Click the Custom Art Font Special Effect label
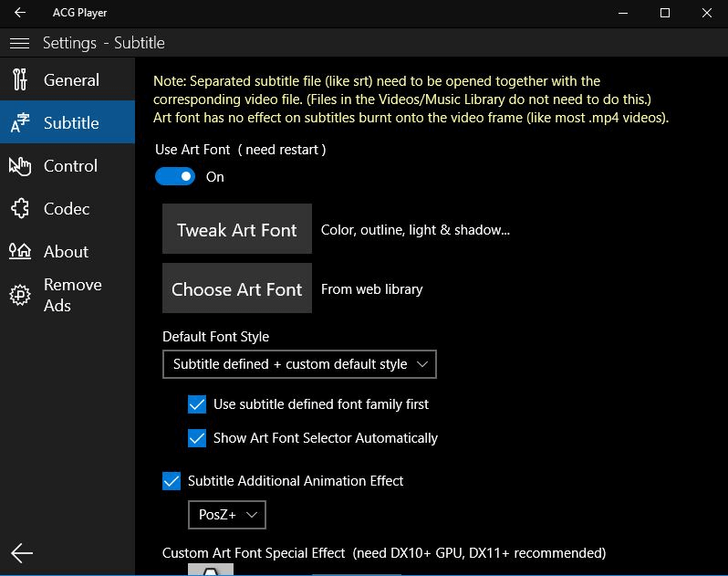The height and width of the screenshot is (576, 728). [x=384, y=553]
